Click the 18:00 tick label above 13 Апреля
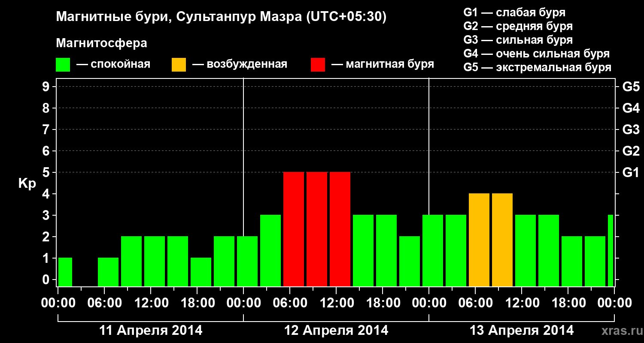Screen dimensions: 644x343 click(x=568, y=303)
